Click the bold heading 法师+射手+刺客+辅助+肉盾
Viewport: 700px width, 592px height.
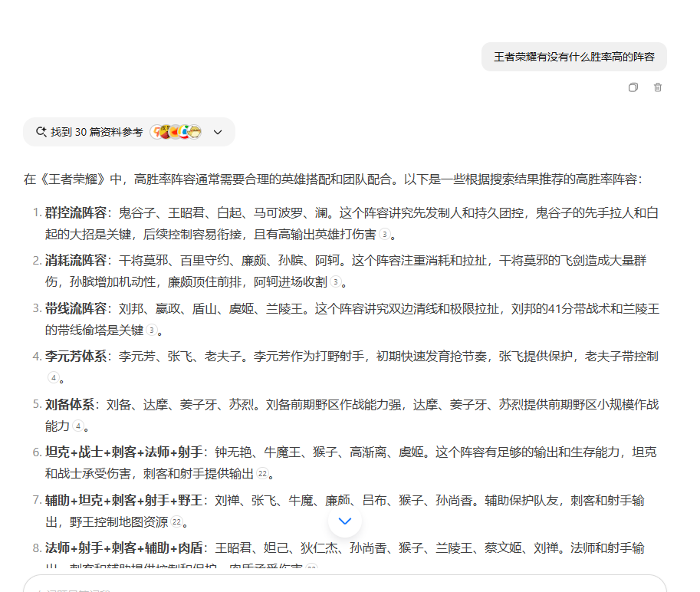click(123, 548)
